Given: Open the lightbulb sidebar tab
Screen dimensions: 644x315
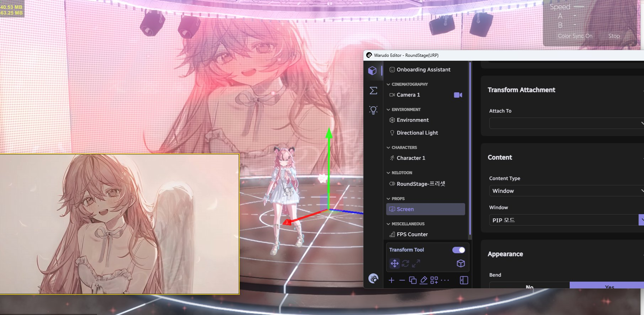Looking at the screenshot, I should point(373,110).
